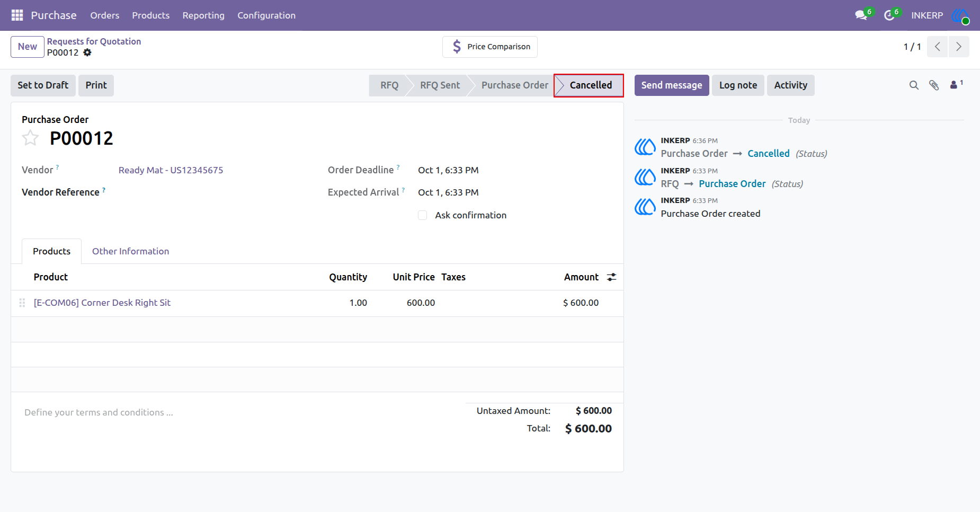
Task: Open Requests for Quotation breadcrumb link
Action: pyautogui.click(x=94, y=41)
